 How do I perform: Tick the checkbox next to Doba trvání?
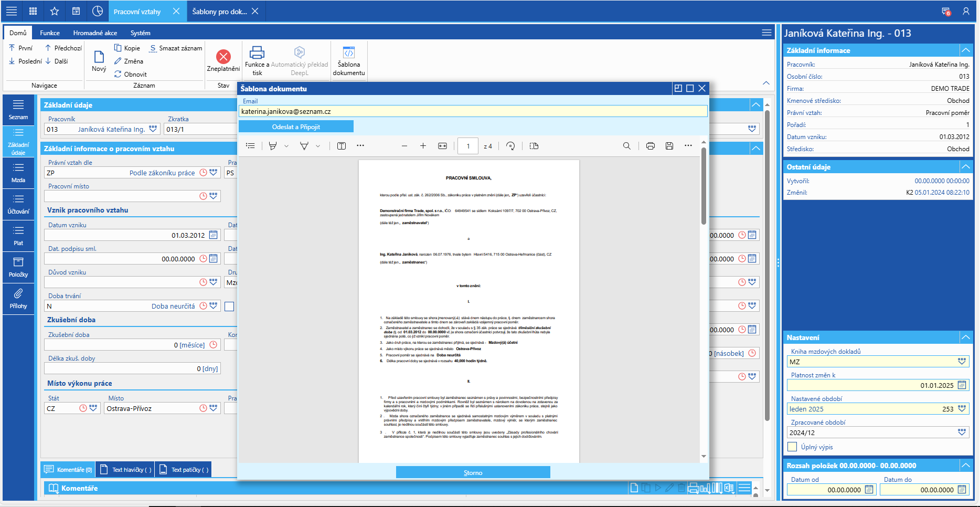[x=229, y=307]
